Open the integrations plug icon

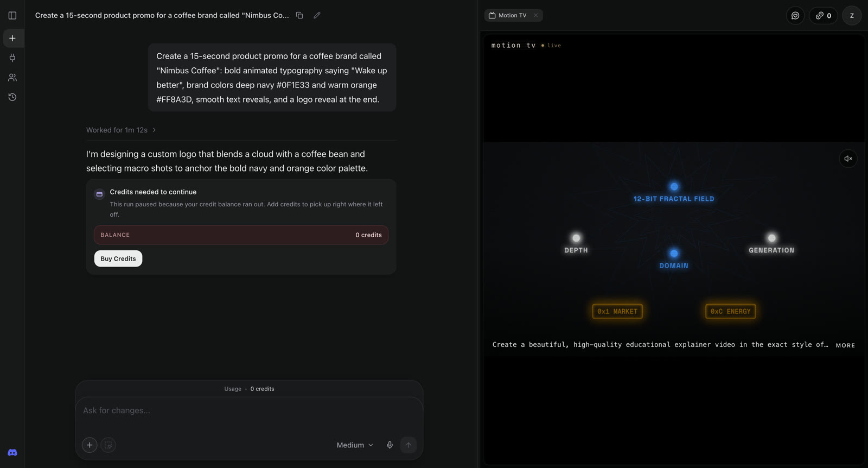(x=12, y=58)
